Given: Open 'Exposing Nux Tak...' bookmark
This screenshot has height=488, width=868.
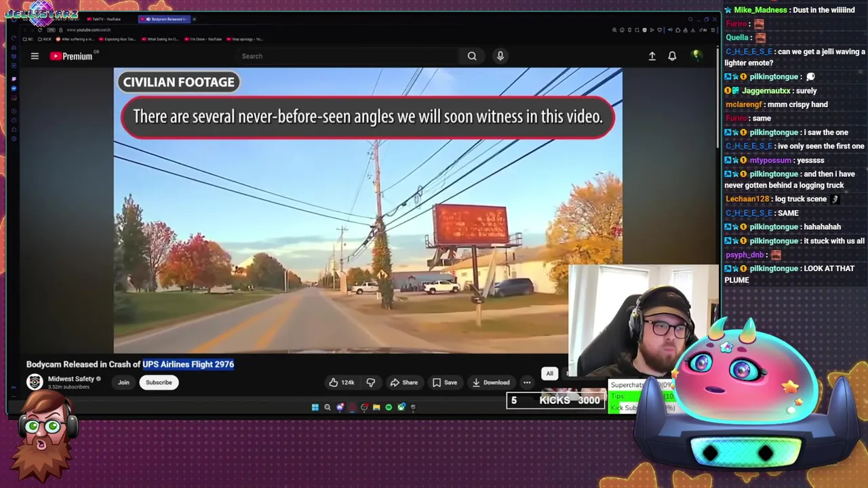Looking at the screenshot, I should [117, 39].
